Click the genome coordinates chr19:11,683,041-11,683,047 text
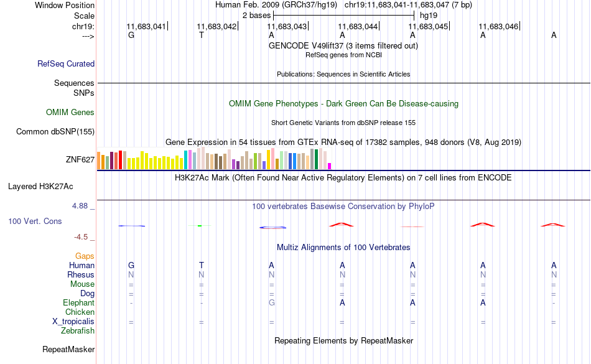The width and height of the screenshot is (591, 364). coord(408,5)
